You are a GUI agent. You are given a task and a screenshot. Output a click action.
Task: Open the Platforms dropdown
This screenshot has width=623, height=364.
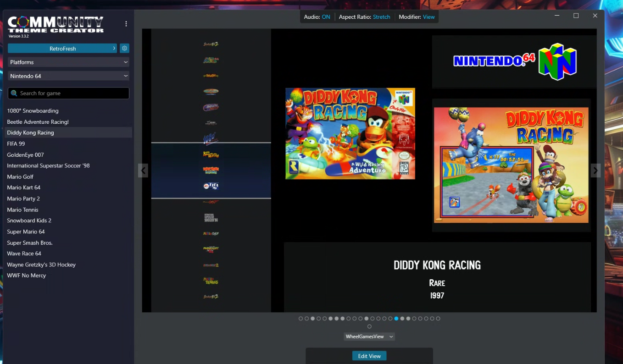tap(68, 62)
